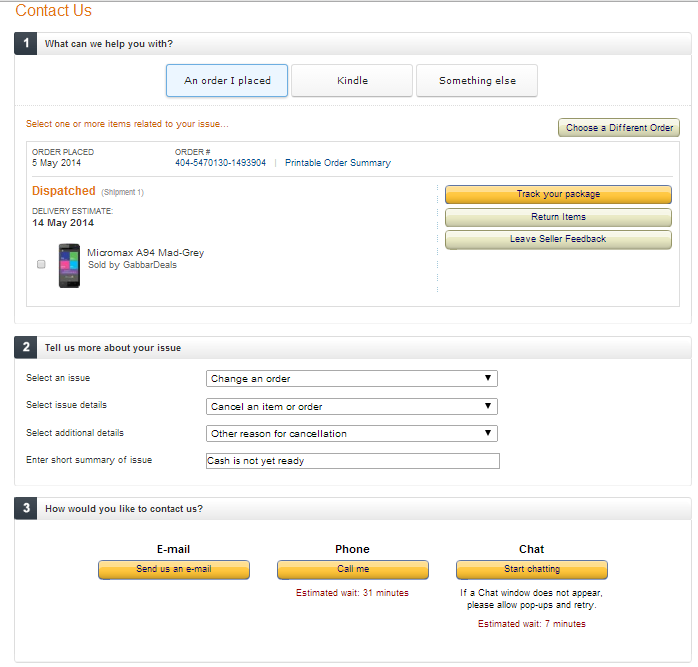Select the 'Something else' tab
This screenshot has width=698, height=667.
point(477,81)
